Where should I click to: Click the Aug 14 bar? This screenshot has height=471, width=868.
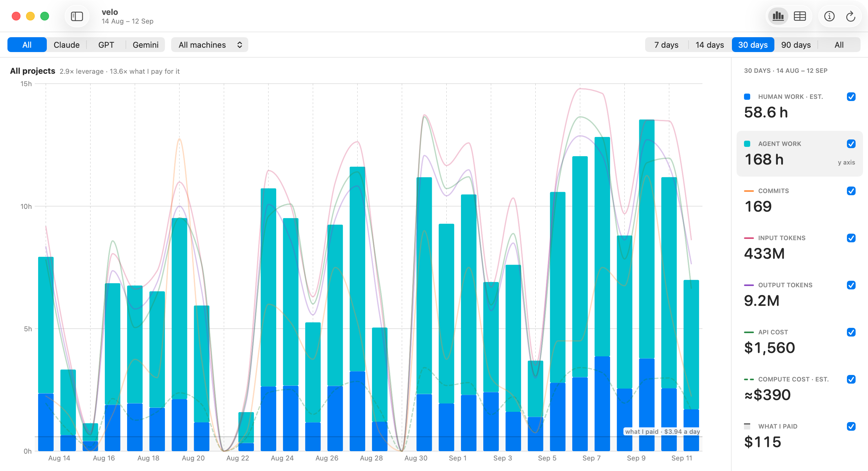(46, 354)
